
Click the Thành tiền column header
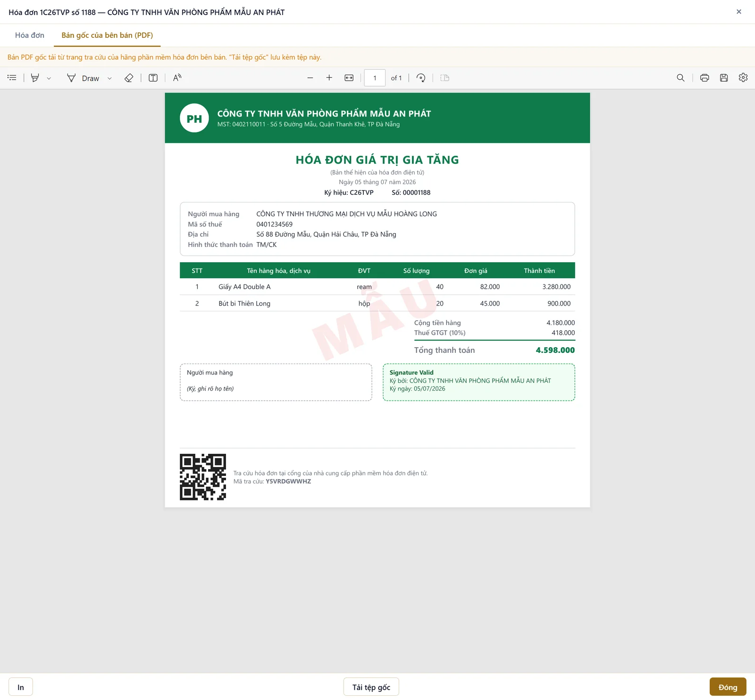click(539, 271)
